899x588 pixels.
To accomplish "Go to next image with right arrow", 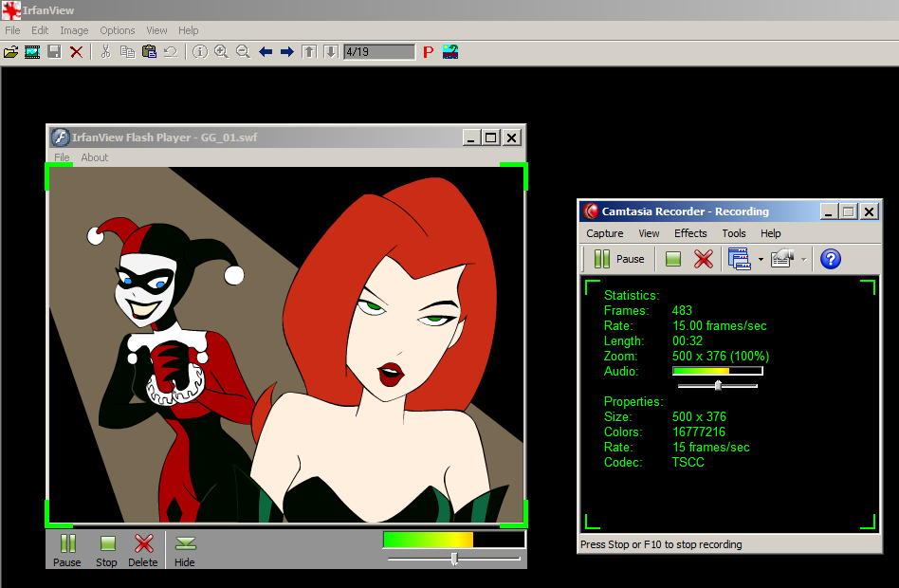I will click(286, 52).
